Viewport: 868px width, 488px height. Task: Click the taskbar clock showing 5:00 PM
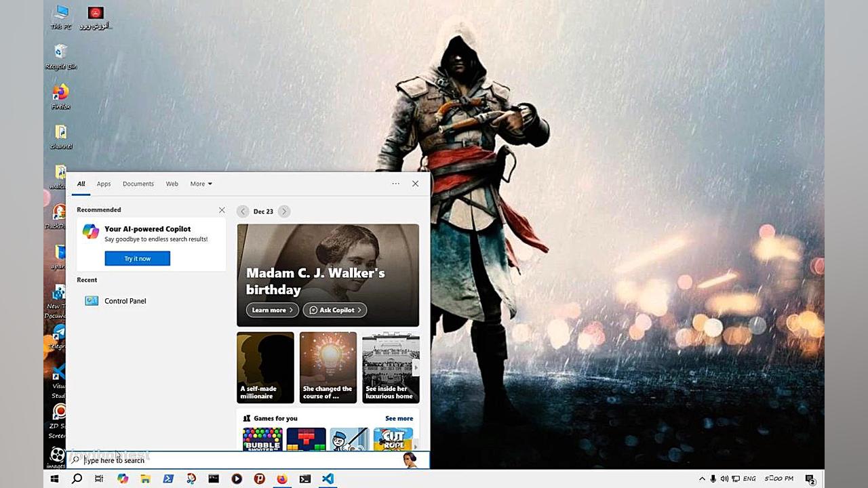coord(779,479)
